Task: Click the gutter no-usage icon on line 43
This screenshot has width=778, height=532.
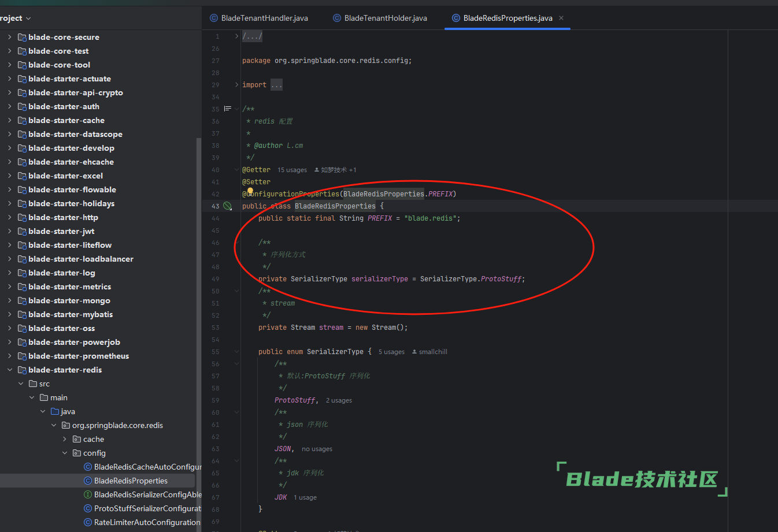Action: click(x=227, y=206)
